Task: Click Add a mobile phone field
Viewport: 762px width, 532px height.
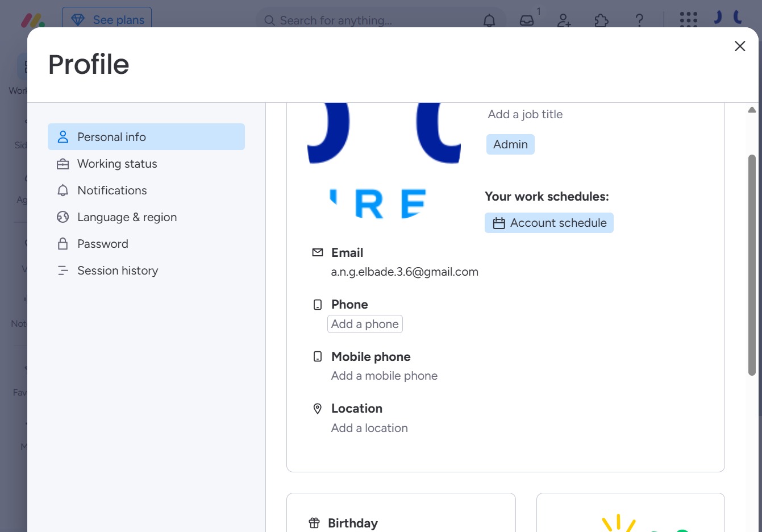Action: tap(384, 376)
